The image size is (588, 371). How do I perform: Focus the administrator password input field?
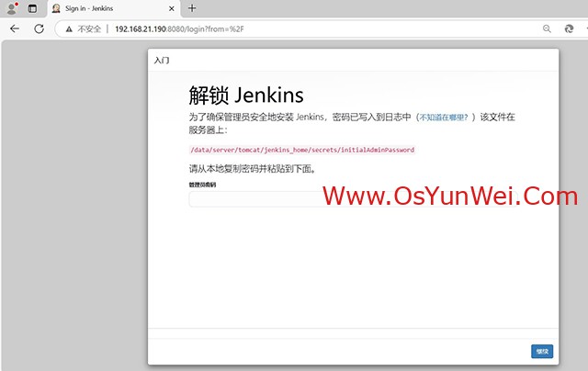(x=353, y=199)
